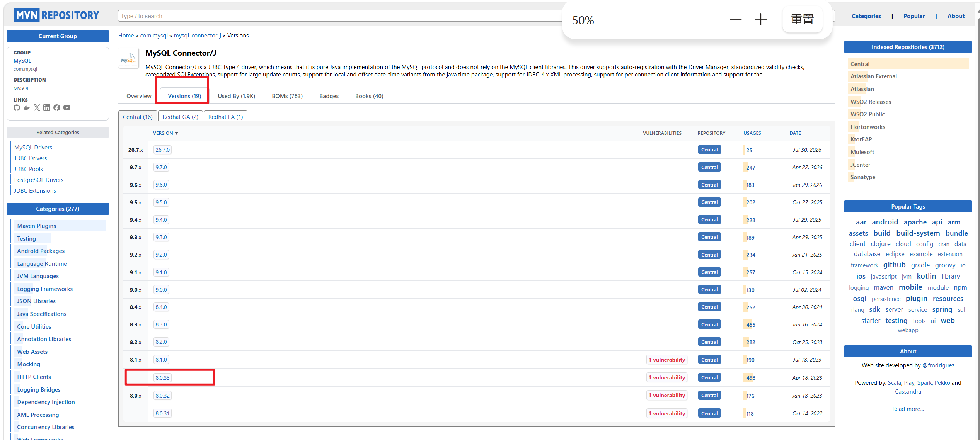
Task: Open mysql-connector-j in the breadcrumb
Action: 198,36
